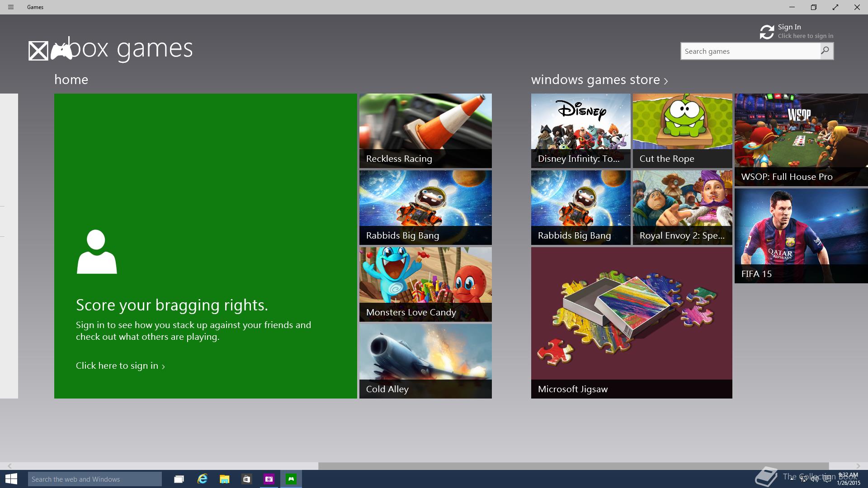Click the restore window button

pos(814,7)
